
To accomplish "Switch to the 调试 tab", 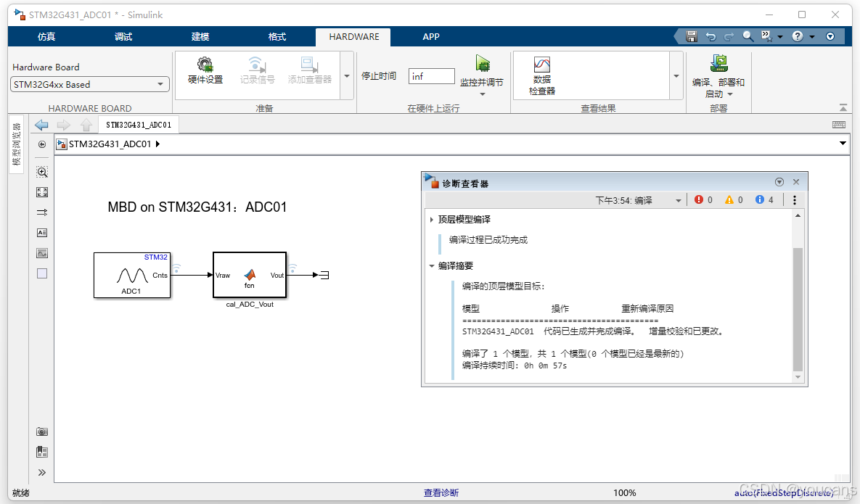I will tap(123, 37).
